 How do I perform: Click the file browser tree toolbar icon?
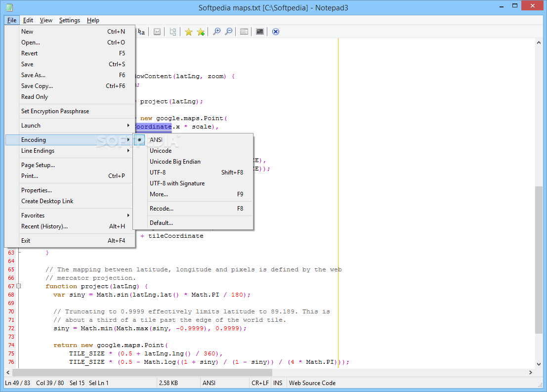tap(172, 32)
